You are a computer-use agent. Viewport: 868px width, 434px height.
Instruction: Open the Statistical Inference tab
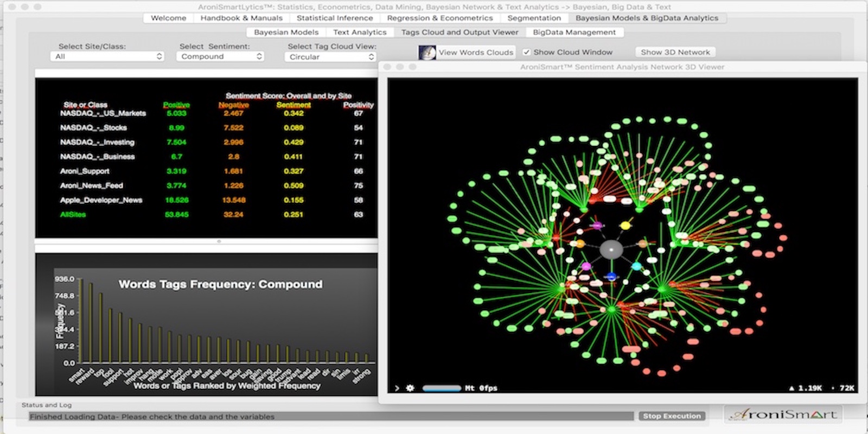click(335, 18)
